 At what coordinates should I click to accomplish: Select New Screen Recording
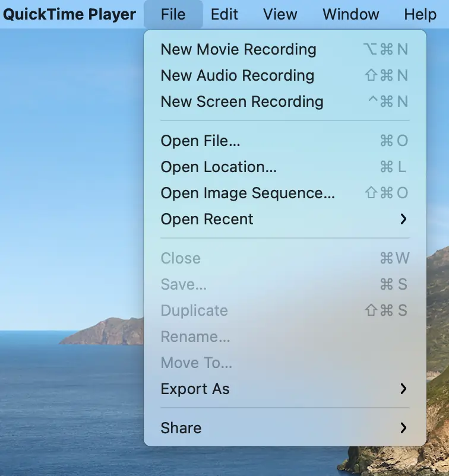point(285,101)
